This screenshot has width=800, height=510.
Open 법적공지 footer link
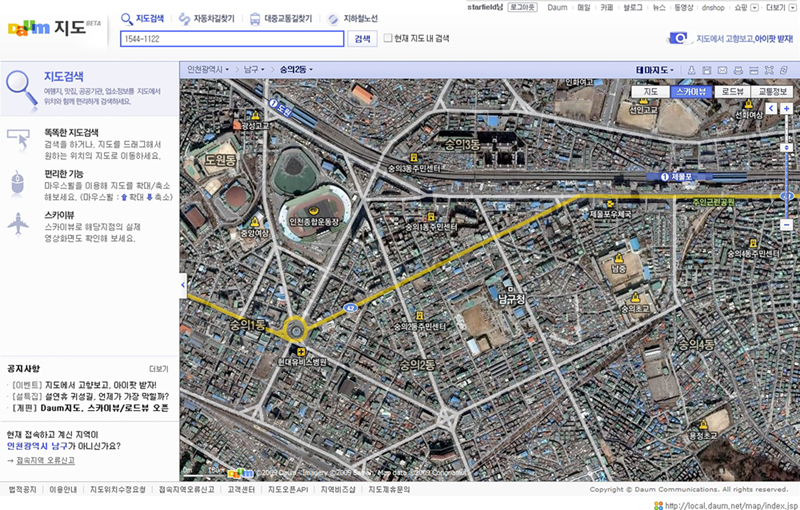[22, 490]
